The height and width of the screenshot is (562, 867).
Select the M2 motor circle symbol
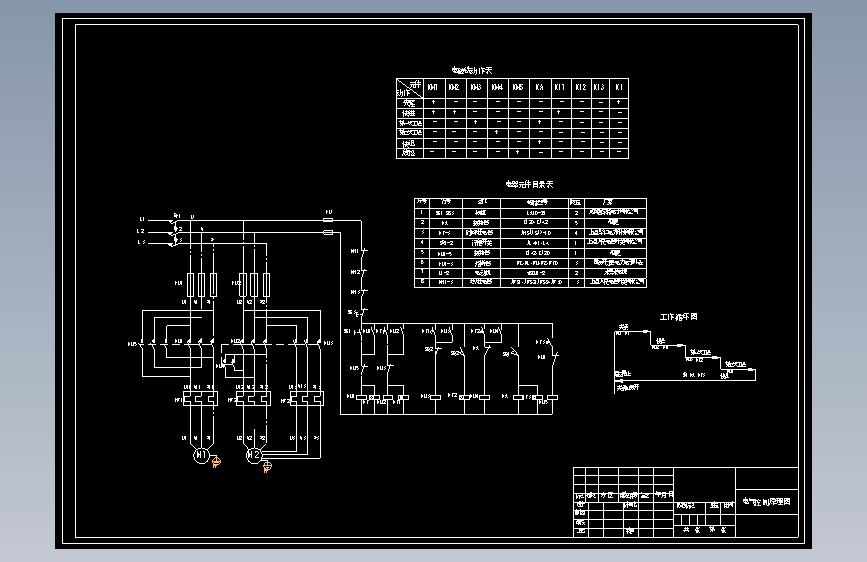[x=254, y=455]
